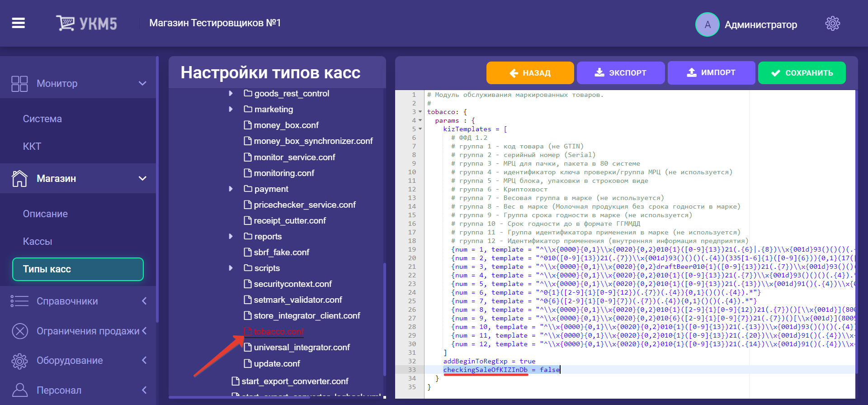Open the ККТ menu item
The width and height of the screenshot is (868, 405).
[32, 146]
